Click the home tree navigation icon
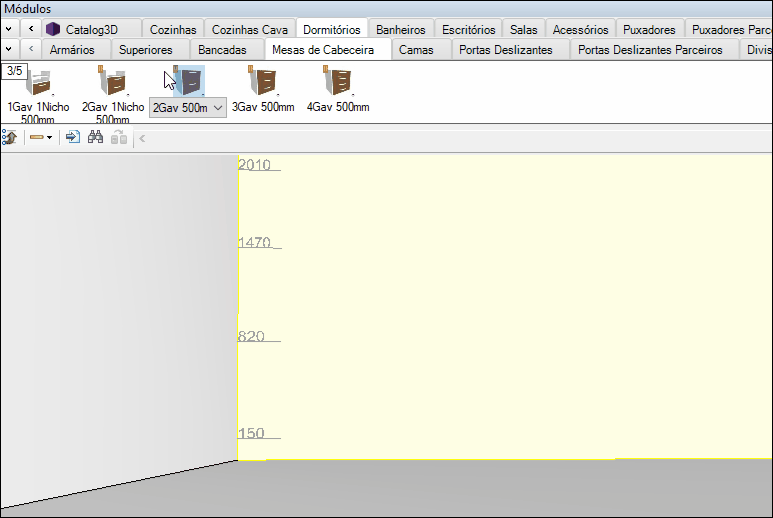Screen dimensions: 773x518 point(10,138)
